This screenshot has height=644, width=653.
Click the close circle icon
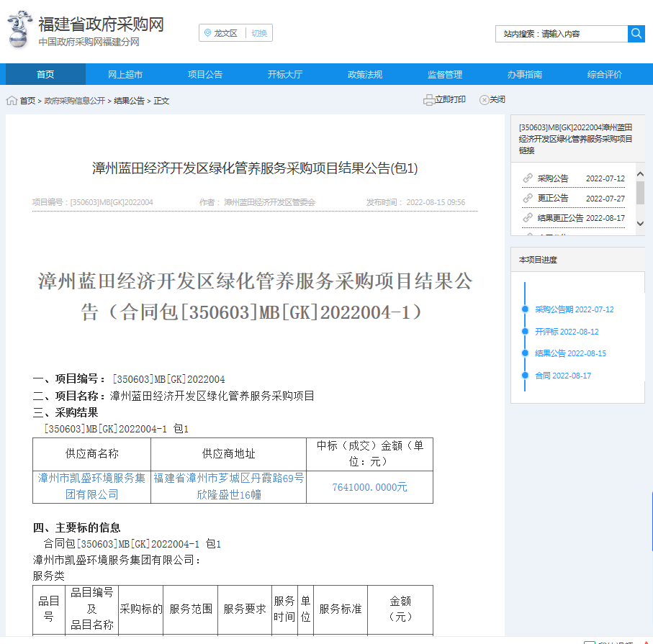484,100
